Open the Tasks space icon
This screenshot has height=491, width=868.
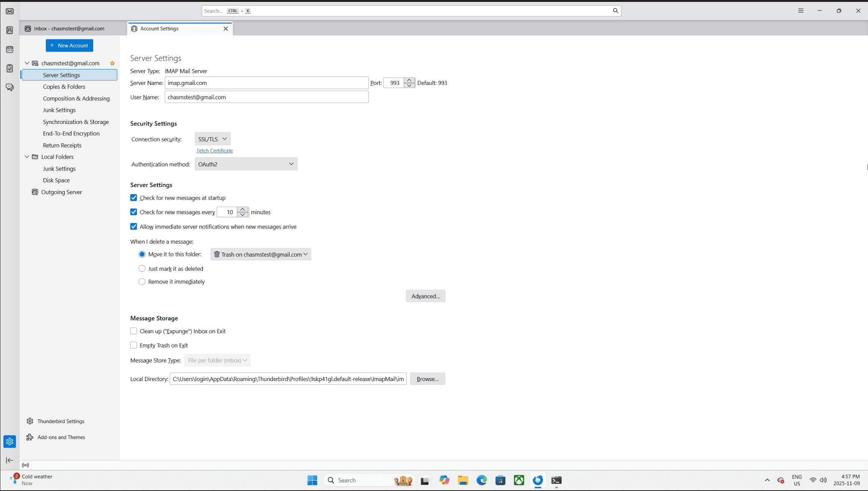pyautogui.click(x=9, y=68)
